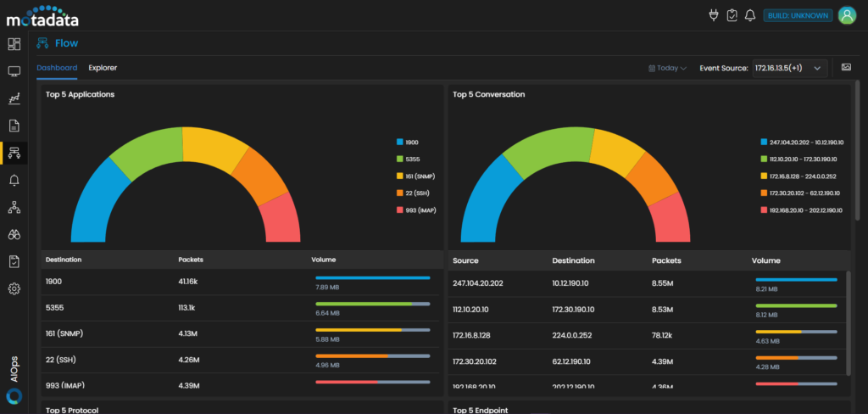Screen dimensions: 868x414
Task: Toggle the 161 (SNMP) legend entry
Action: point(420,176)
